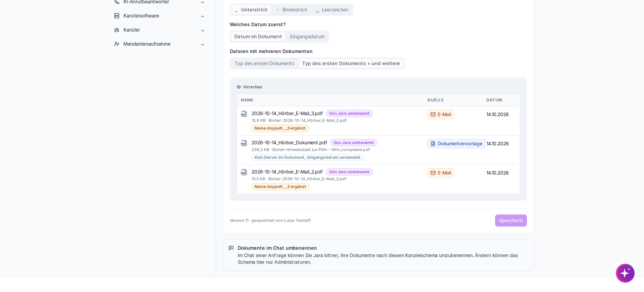Click 'Version 11 · gespeichert von Luise Tetzlaff' text
This screenshot has height=292, width=644.
tap(270, 221)
